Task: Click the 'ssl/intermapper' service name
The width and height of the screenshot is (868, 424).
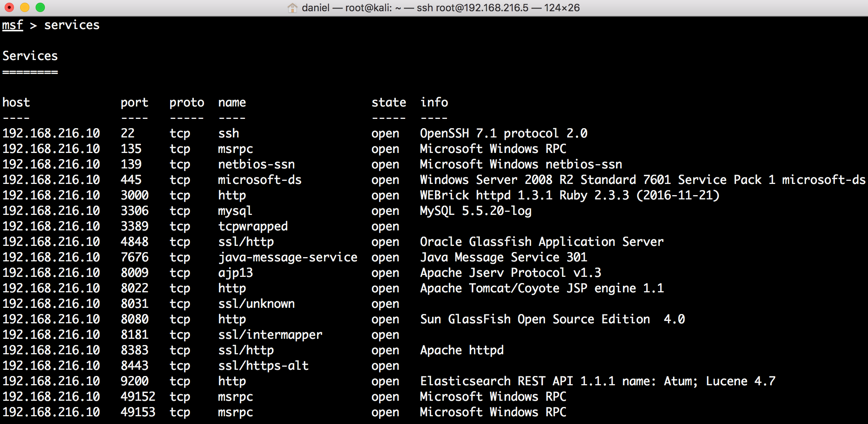Action: (270, 335)
